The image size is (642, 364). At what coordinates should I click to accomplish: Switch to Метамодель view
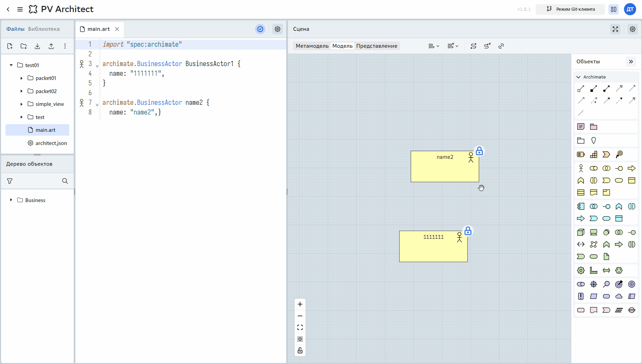pyautogui.click(x=312, y=46)
